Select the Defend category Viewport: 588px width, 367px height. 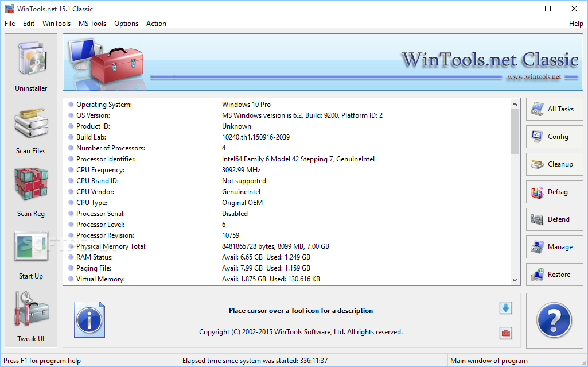click(x=554, y=219)
